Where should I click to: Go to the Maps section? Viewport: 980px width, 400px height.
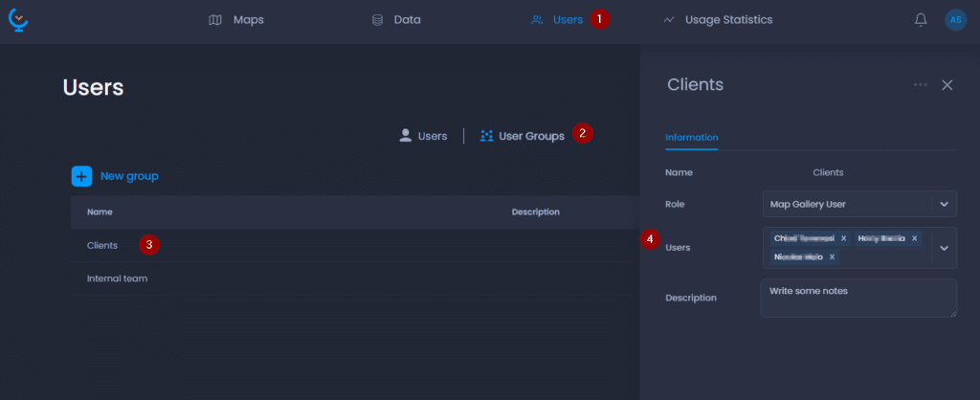pos(236,20)
